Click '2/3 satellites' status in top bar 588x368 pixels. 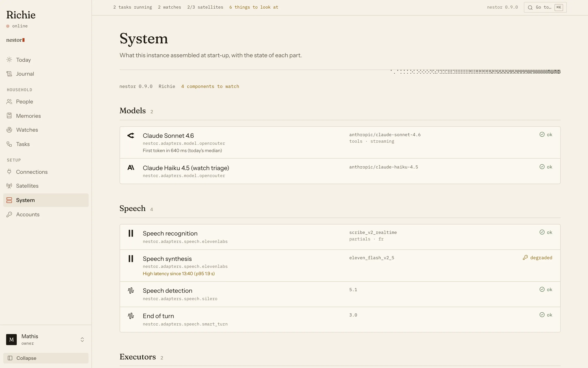(x=205, y=7)
